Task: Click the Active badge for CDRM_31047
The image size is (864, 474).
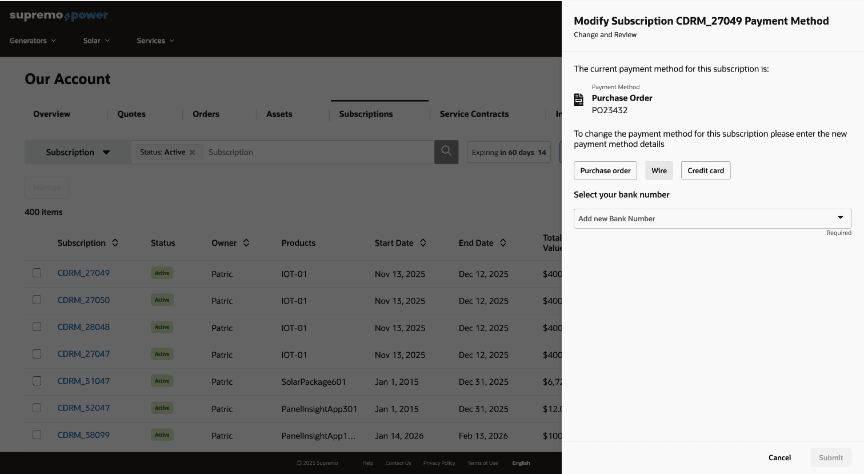Action: [162, 381]
